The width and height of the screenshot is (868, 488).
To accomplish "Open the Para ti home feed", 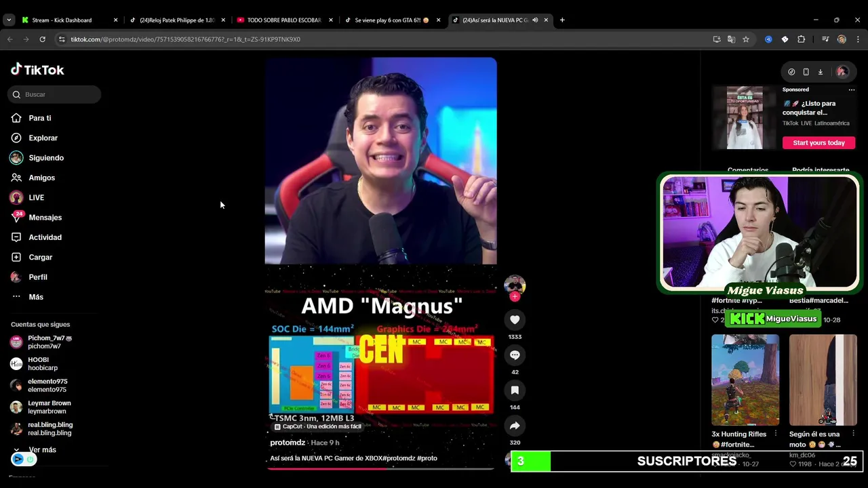I will click(x=40, y=118).
